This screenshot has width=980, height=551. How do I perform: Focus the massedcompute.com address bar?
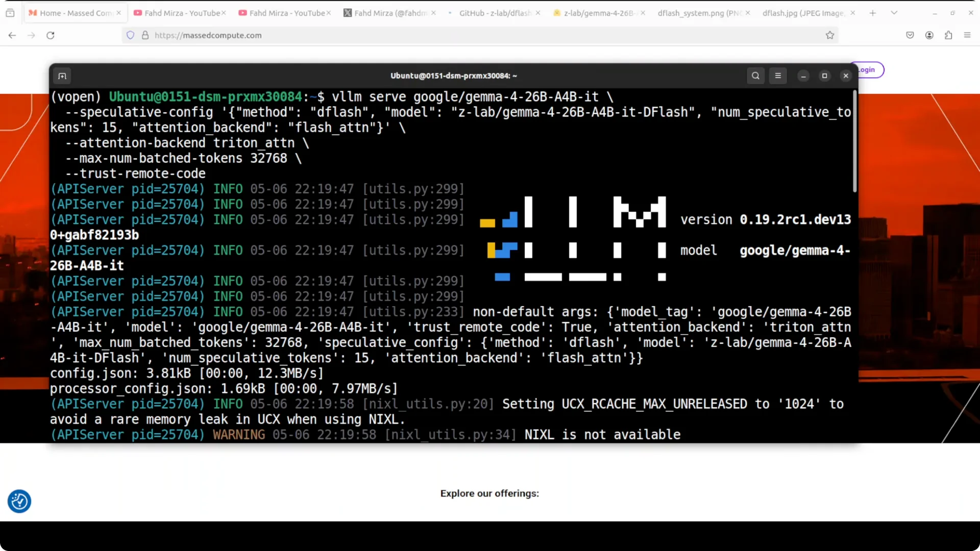(480, 35)
